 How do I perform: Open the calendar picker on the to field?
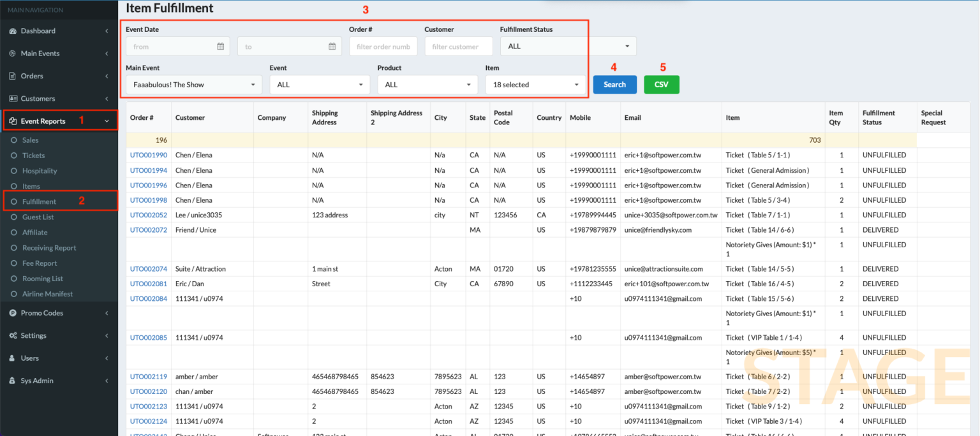334,45
